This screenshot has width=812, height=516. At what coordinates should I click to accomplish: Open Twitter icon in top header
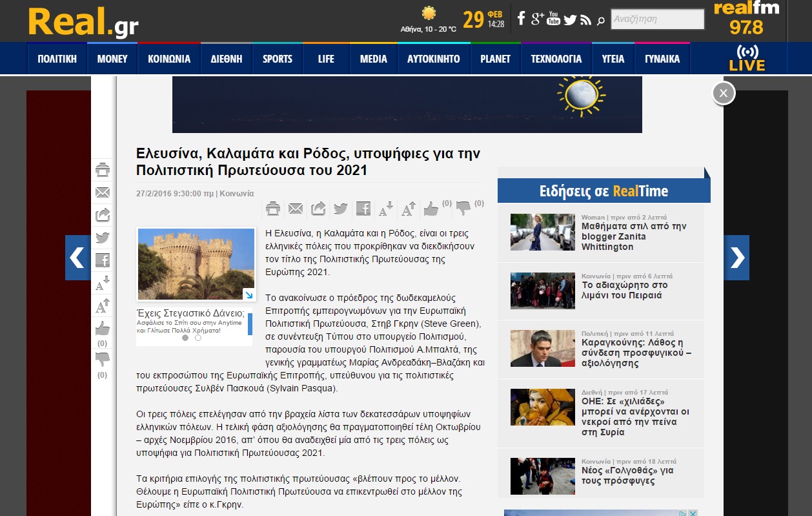tap(569, 20)
